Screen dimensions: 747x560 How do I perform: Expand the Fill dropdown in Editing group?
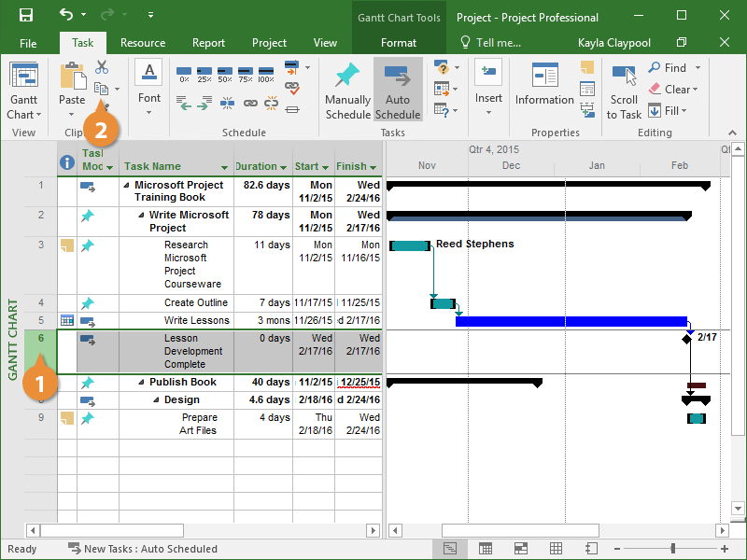(x=684, y=111)
